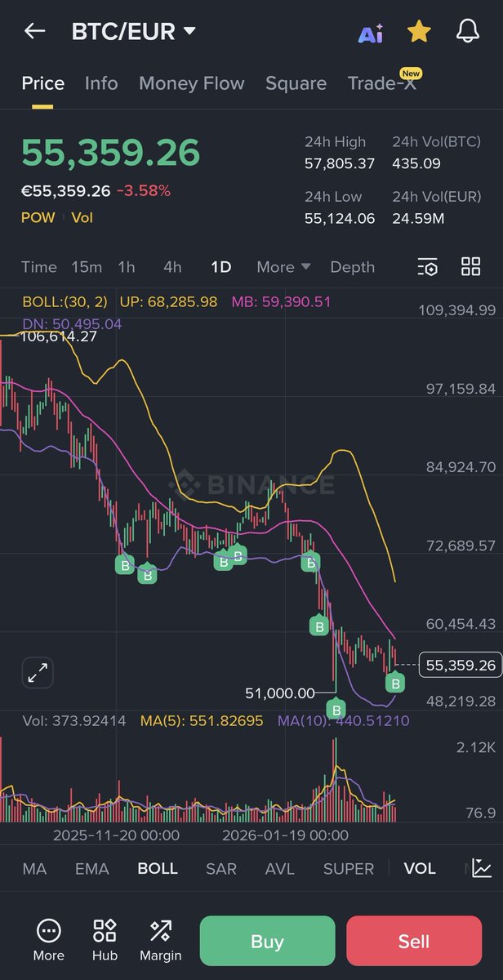Tap the 24h Low value 55,124.06

coord(340,218)
